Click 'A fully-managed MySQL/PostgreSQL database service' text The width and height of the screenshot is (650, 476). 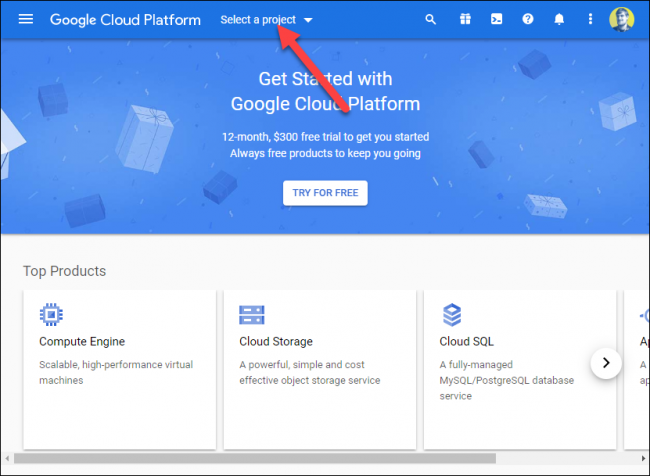(x=507, y=380)
